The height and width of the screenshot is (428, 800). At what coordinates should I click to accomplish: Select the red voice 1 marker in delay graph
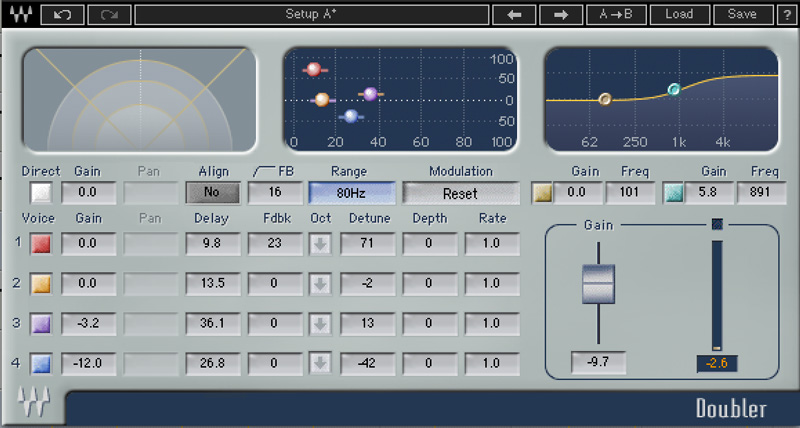click(314, 69)
